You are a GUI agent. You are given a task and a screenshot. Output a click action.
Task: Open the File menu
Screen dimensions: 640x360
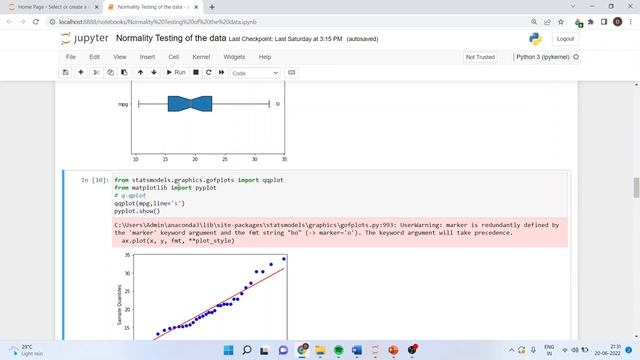pos(71,57)
